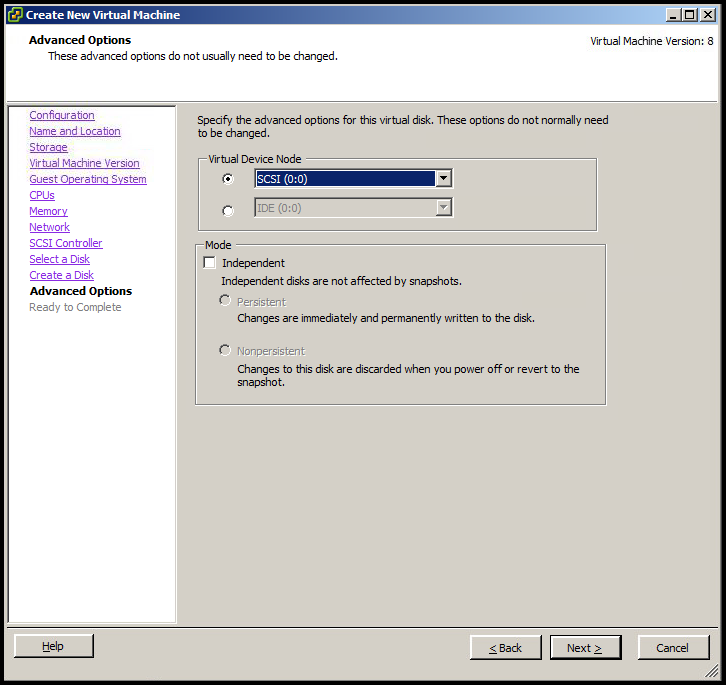The height and width of the screenshot is (685, 726).
Task: Go to Select a Disk step
Action: pyautogui.click(x=59, y=259)
